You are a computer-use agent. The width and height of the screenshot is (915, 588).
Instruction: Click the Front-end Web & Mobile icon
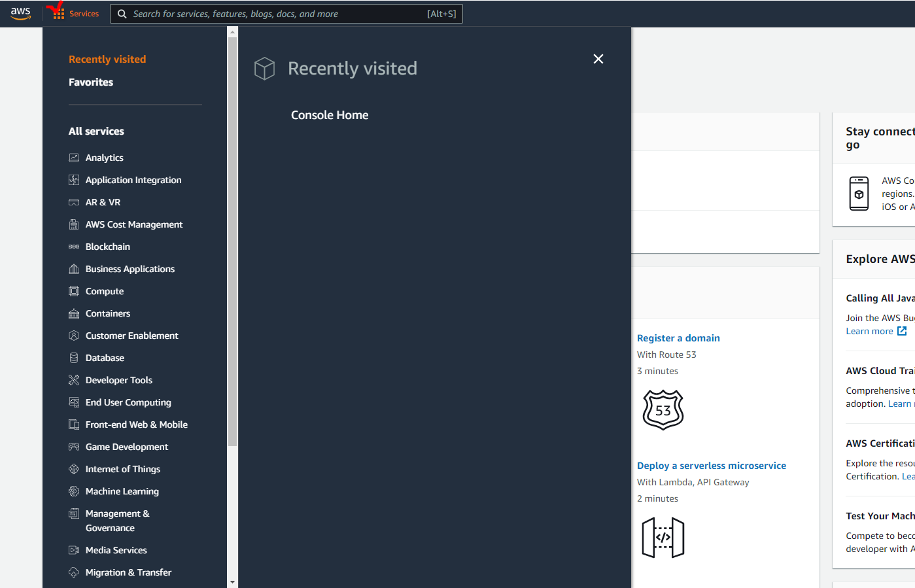(x=74, y=424)
